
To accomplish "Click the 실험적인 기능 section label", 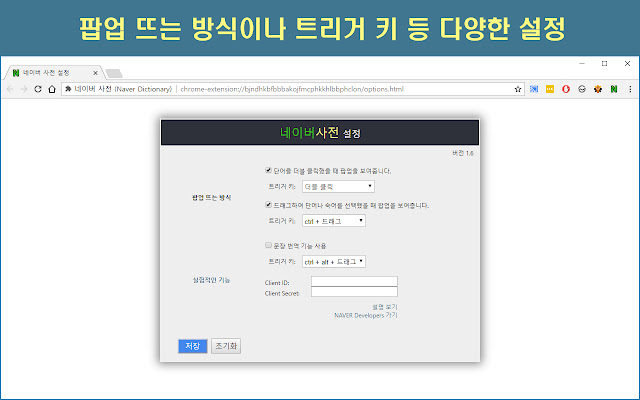I will (211, 280).
